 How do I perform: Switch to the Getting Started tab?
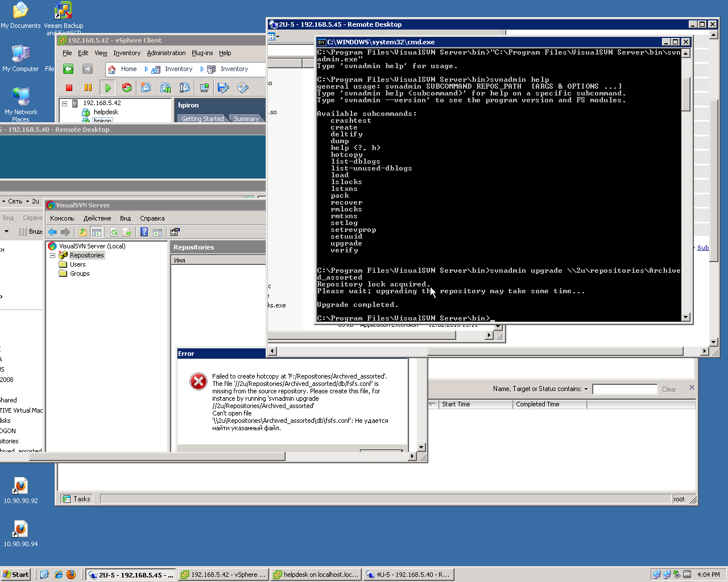click(202, 119)
